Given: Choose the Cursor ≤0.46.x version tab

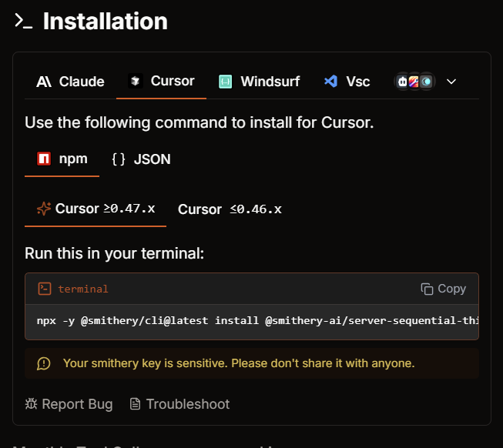Looking at the screenshot, I should coord(230,209).
